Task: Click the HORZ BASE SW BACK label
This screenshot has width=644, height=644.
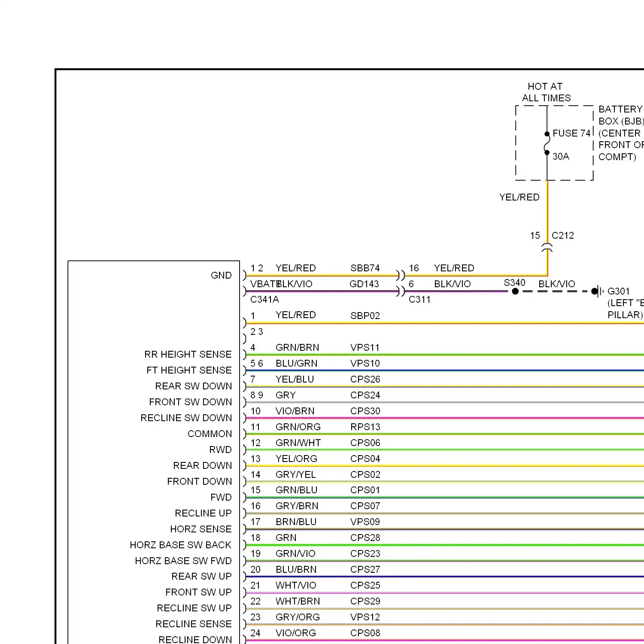Action: [x=180, y=545]
